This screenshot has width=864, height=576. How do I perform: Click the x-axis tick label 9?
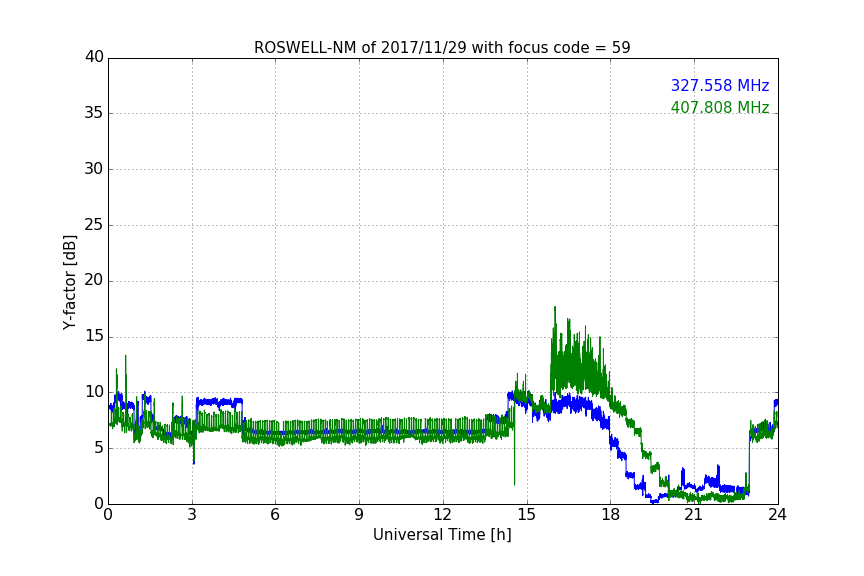tap(359, 515)
